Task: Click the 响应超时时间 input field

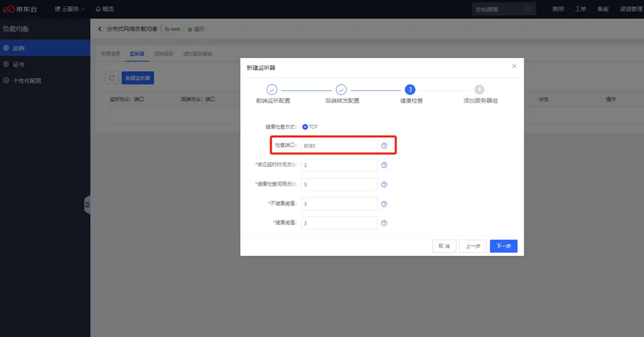Action: coord(339,165)
